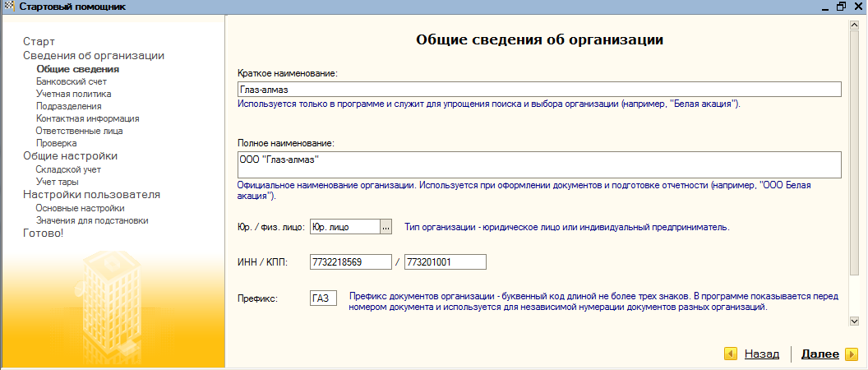Close the Стартовый помощник window
This screenshot has width=868, height=370.
point(858,7)
